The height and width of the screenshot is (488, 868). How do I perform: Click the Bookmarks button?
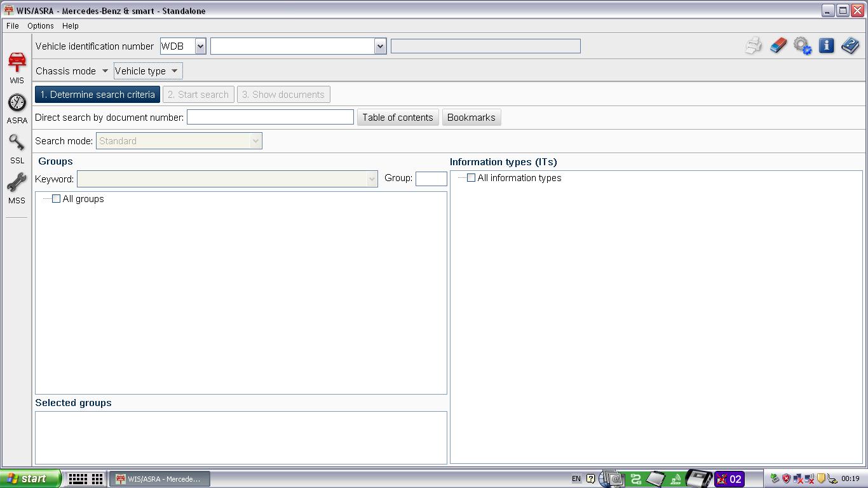click(471, 118)
